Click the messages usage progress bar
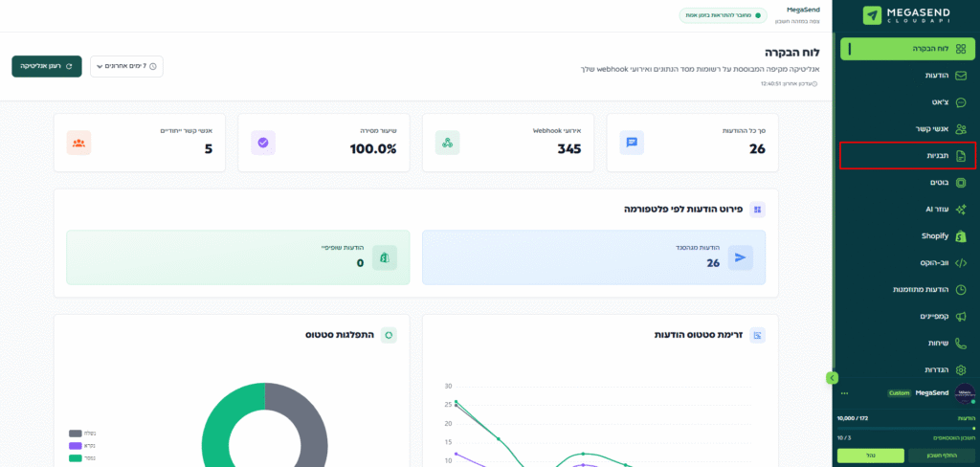Viewport: 980px width, 467px height. click(x=906, y=428)
